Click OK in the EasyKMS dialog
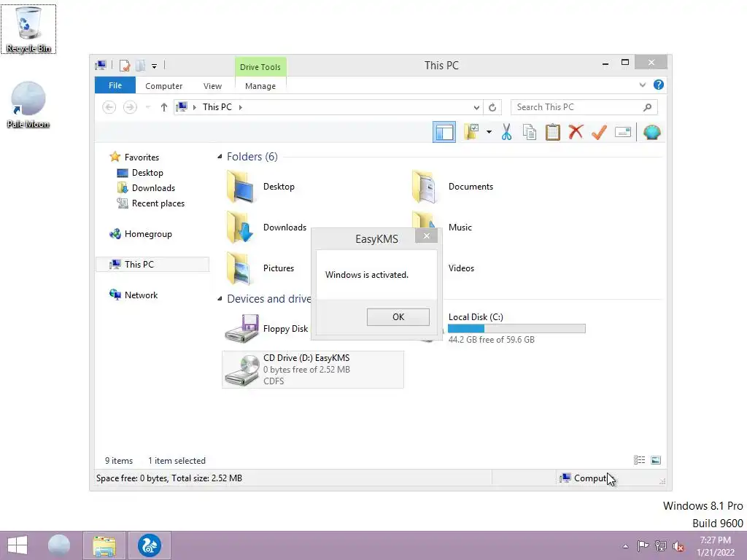747x560 pixels. point(398,317)
